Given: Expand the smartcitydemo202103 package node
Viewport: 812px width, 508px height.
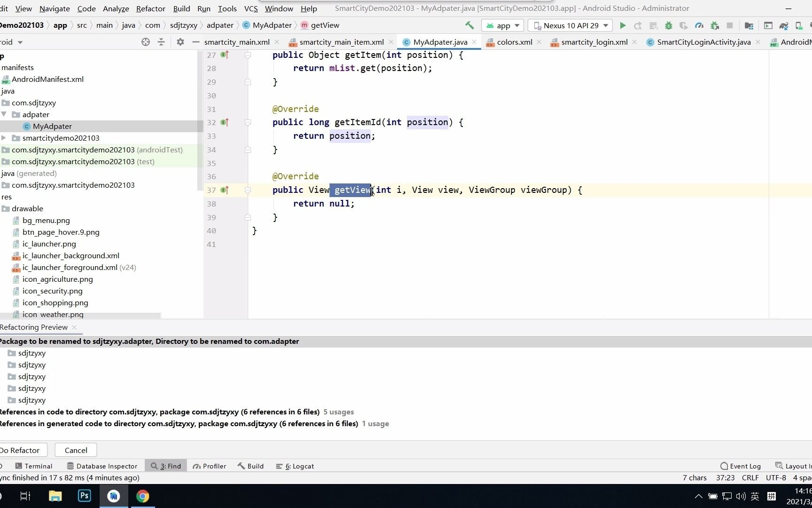Looking at the screenshot, I should click(x=4, y=138).
